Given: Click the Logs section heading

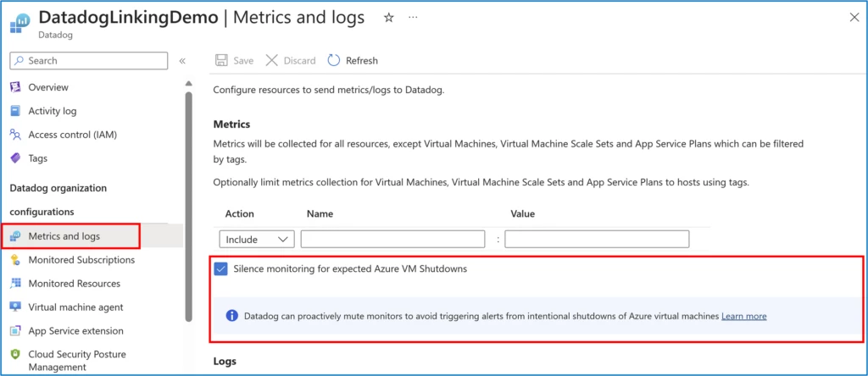Looking at the screenshot, I should click(x=225, y=361).
